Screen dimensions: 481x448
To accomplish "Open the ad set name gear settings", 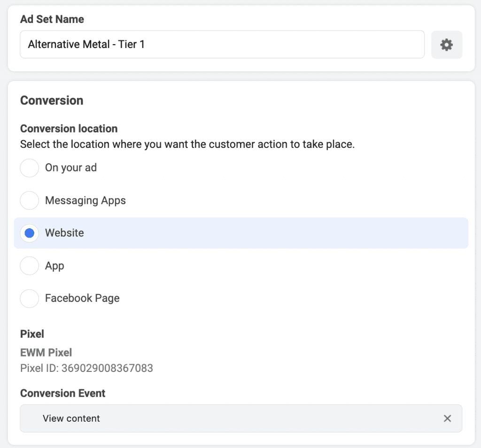I will (446, 45).
